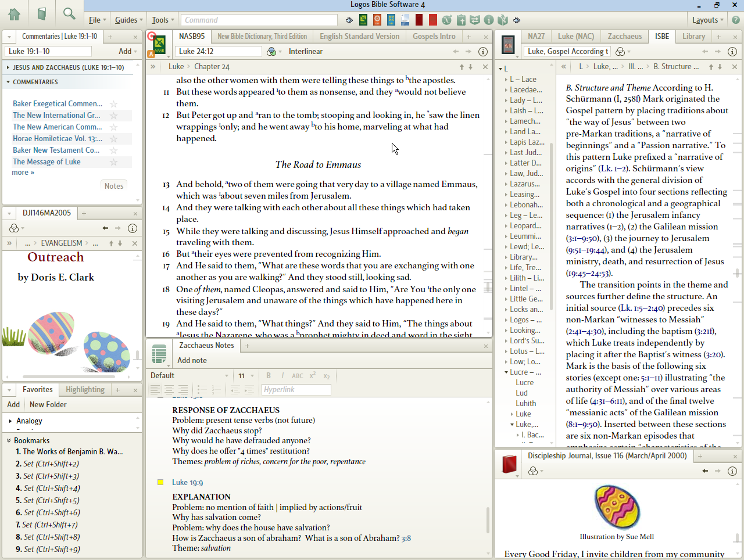Open the Zacchaeus Notes panel menu icon
This screenshot has width=744, height=560.
(159, 353)
